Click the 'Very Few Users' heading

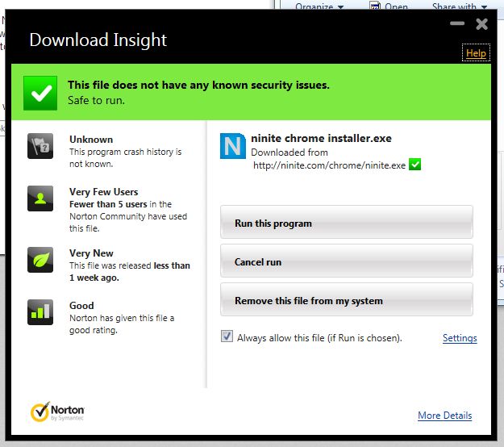[x=103, y=192]
